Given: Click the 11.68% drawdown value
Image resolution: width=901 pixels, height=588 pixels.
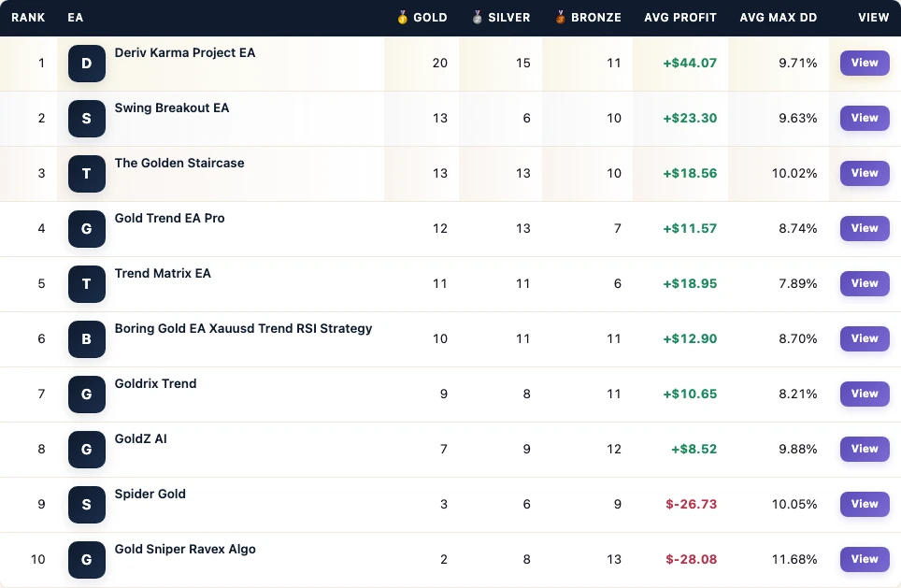Looking at the screenshot, I should 794,560.
